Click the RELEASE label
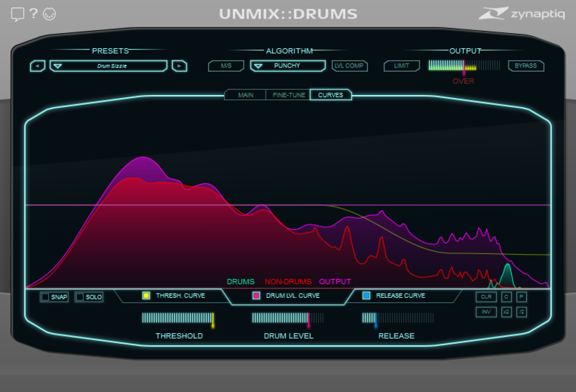Screen dimensions: 576x392 pos(397,336)
